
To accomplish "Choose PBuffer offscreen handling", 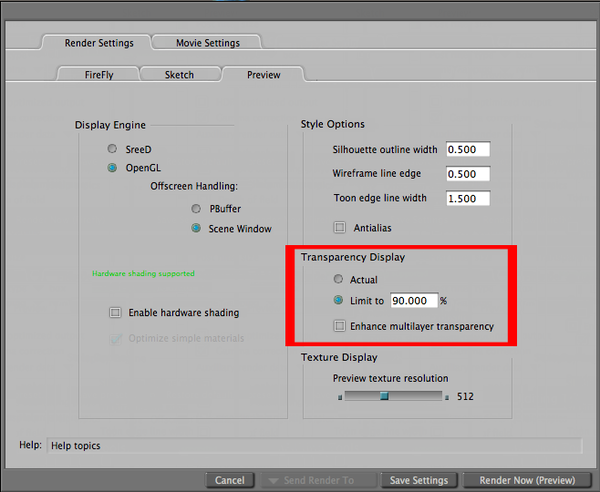I will [x=196, y=209].
